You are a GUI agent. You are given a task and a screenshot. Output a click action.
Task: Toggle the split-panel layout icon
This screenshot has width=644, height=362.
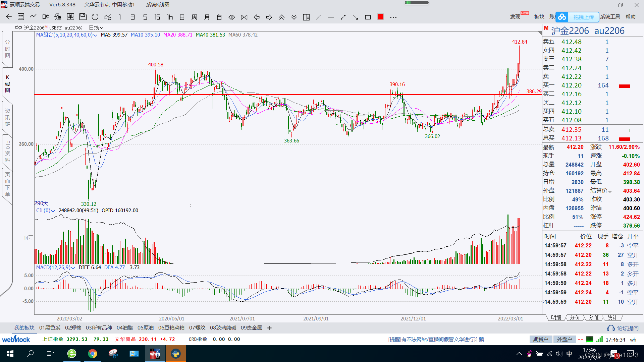point(306,17)
